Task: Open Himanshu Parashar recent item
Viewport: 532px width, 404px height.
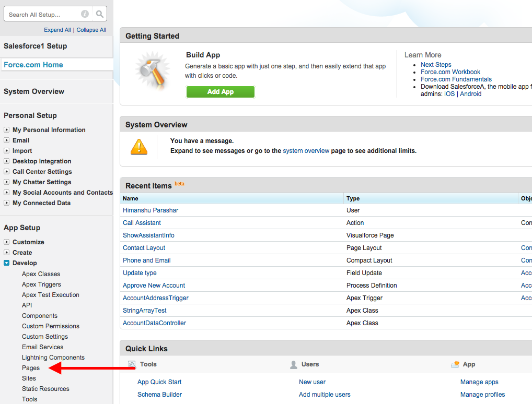Action: pos(151,210)
